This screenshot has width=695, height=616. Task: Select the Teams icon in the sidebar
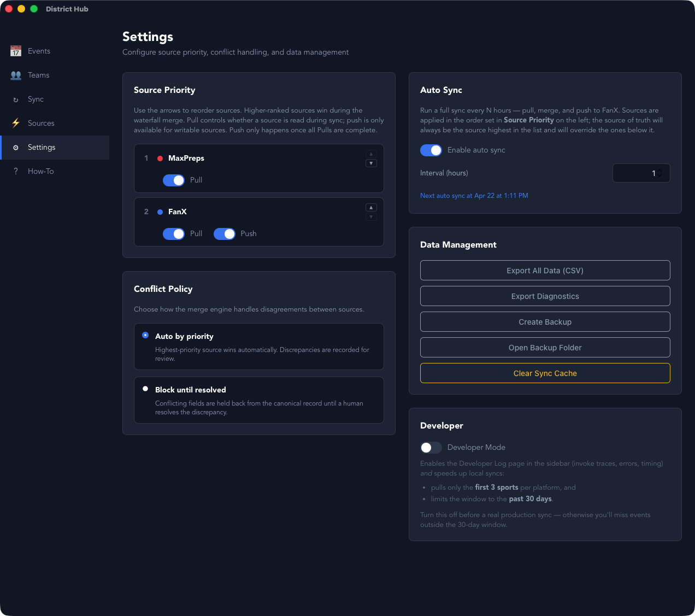16,75
